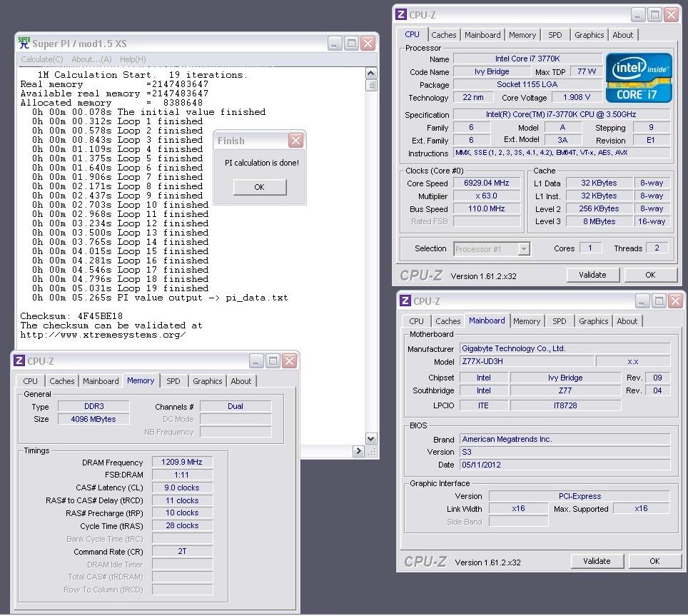Viewport: 688px width, 616px height.
Task: Click Bus Speed value 110.0 MHz
Action: pyautogui.click(x=486, y=208)
